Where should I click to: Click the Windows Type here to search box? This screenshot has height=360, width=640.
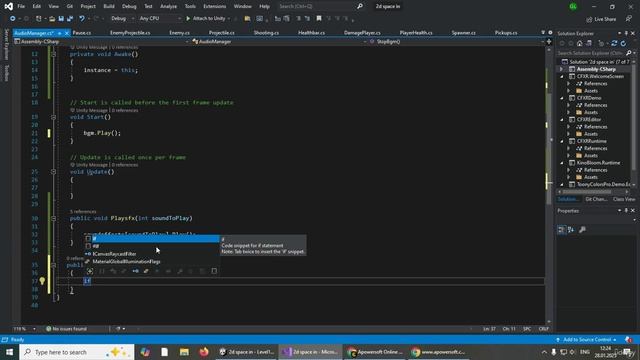[x=77, y=352]
